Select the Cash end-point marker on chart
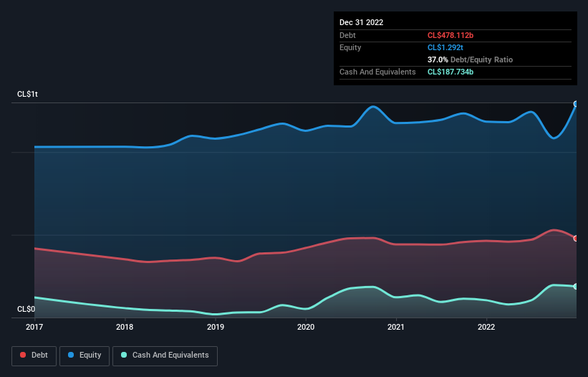 [576, 287]
